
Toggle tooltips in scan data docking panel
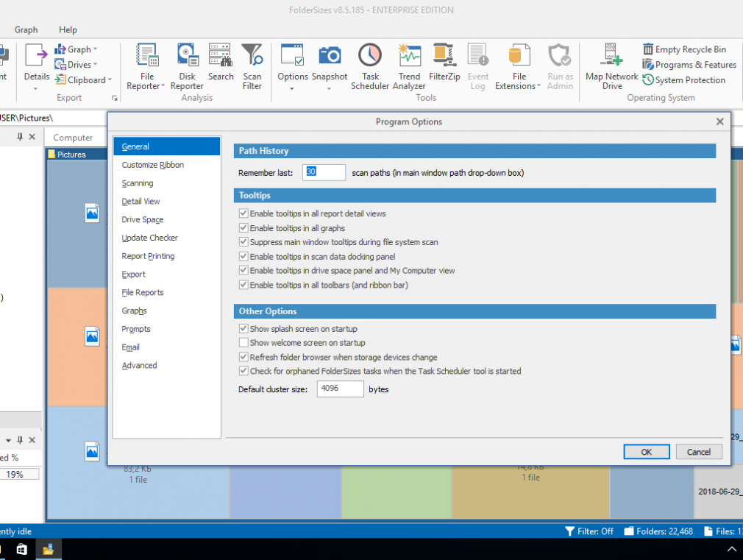click(x=243, y=256)
